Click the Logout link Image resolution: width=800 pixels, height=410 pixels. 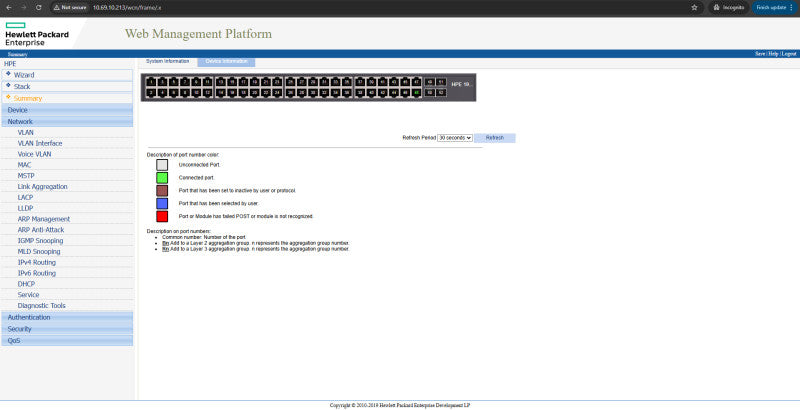(788, 54)
